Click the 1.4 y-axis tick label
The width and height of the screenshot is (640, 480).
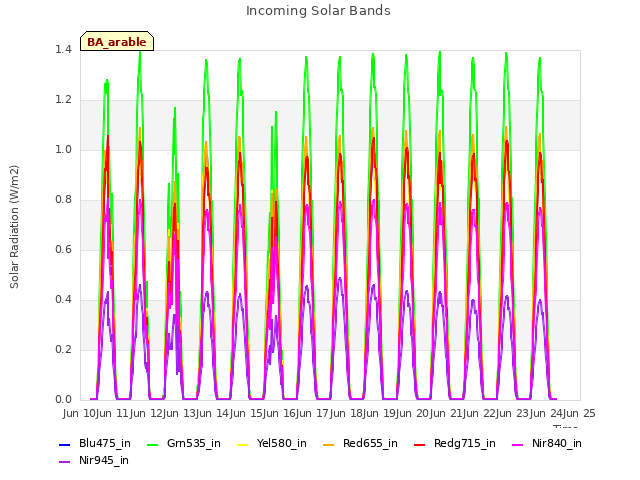63,49
